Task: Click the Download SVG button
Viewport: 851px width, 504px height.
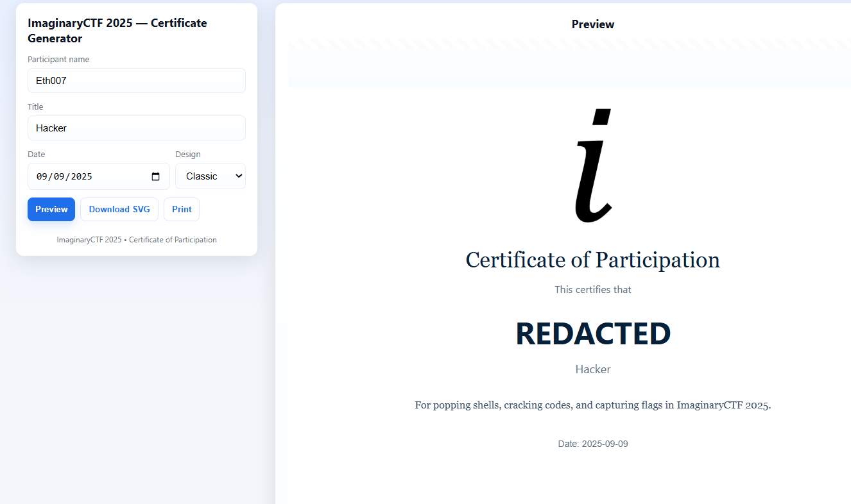Action: coord(119,210)
